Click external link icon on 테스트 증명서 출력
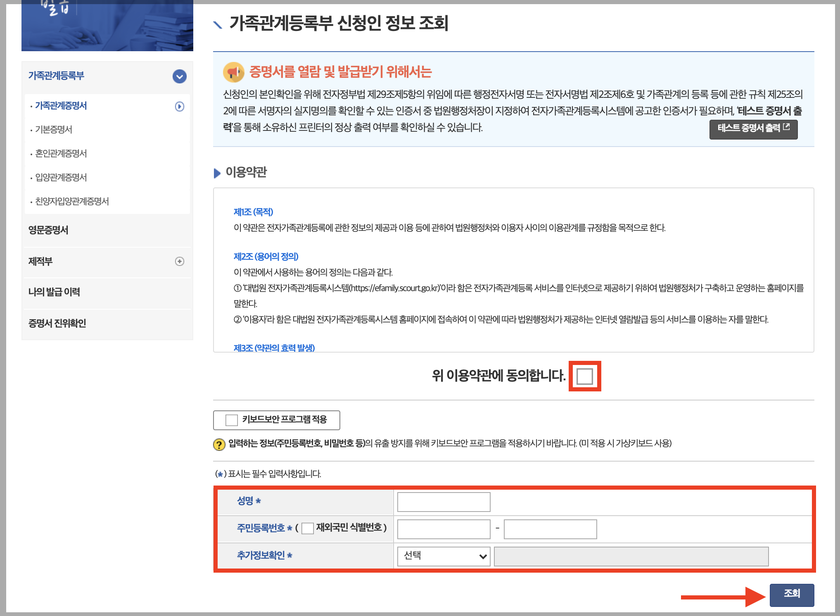 (x=786, y=127)
